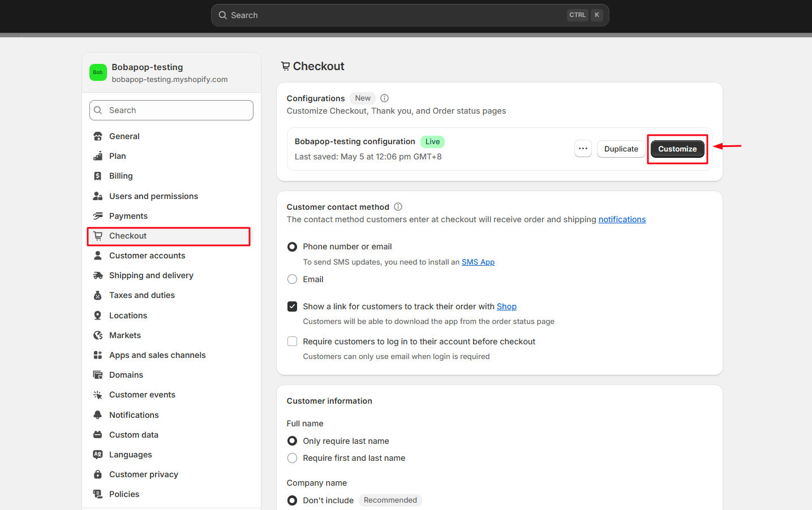This screenshot has width=812, height=510.
Task: Select Require first and last name option
Action: pyautogui.click(x=293, y=458)
